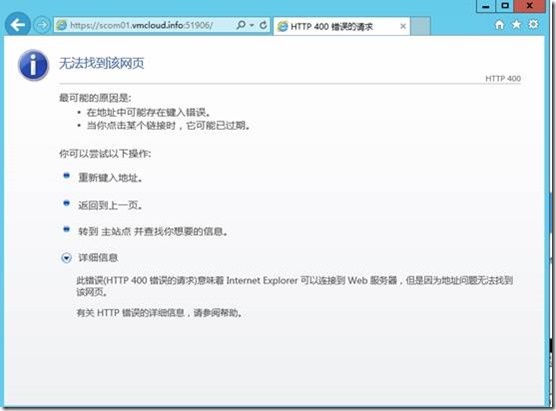The height and width of the screenshot is (411, 556).
Task: Open the address bar autocomplete dropdown arrow
Action: click(x=251, y=25)
